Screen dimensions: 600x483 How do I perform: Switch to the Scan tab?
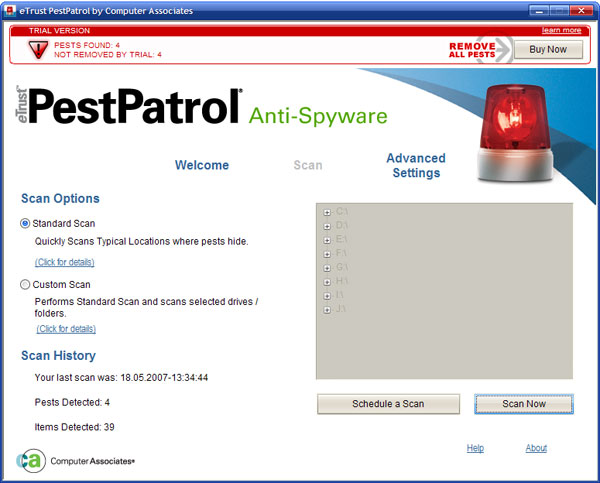(308, 165)
